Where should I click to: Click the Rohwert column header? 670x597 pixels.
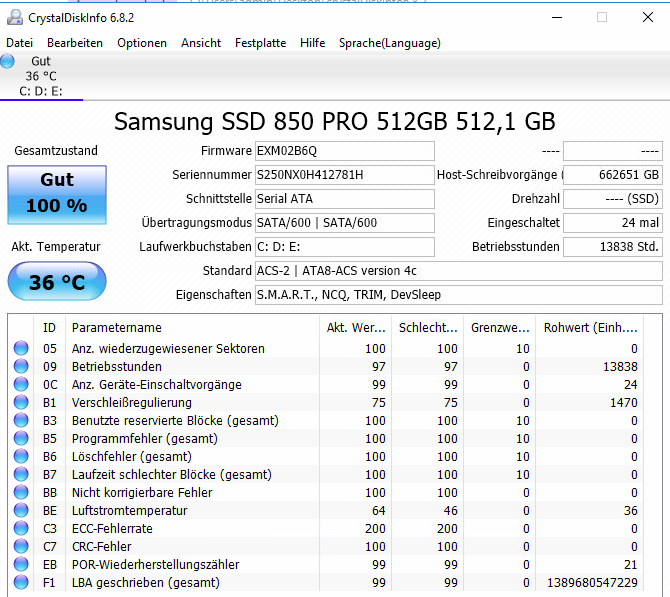click(x=590, y=328)
